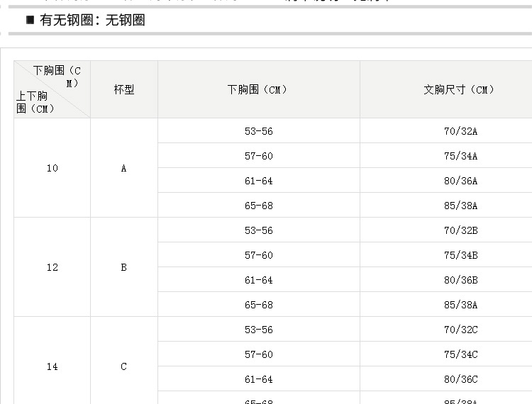Click the 上下胸围 value 14 cell
The image size is (532, 404).
pyautogui.click(x=52, y=366)
